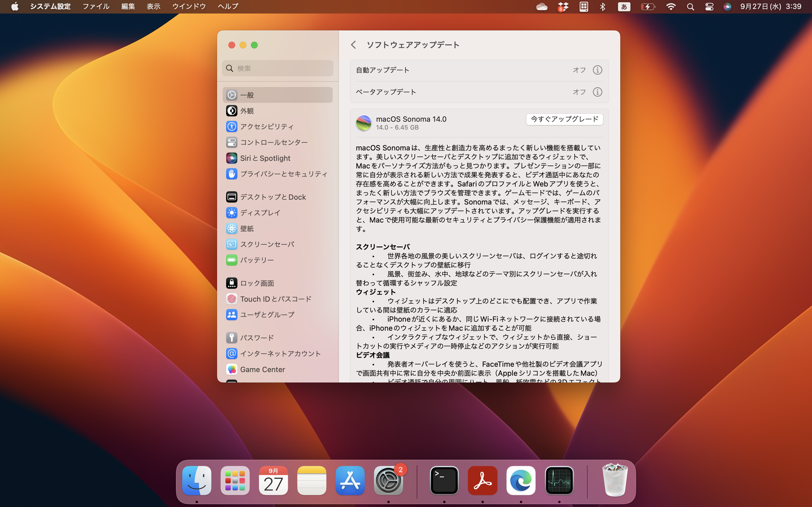Click back chevron to leave ソフトウェアアップデート
The width and height of the screenshot is (812, 507).
coord(354,45)
